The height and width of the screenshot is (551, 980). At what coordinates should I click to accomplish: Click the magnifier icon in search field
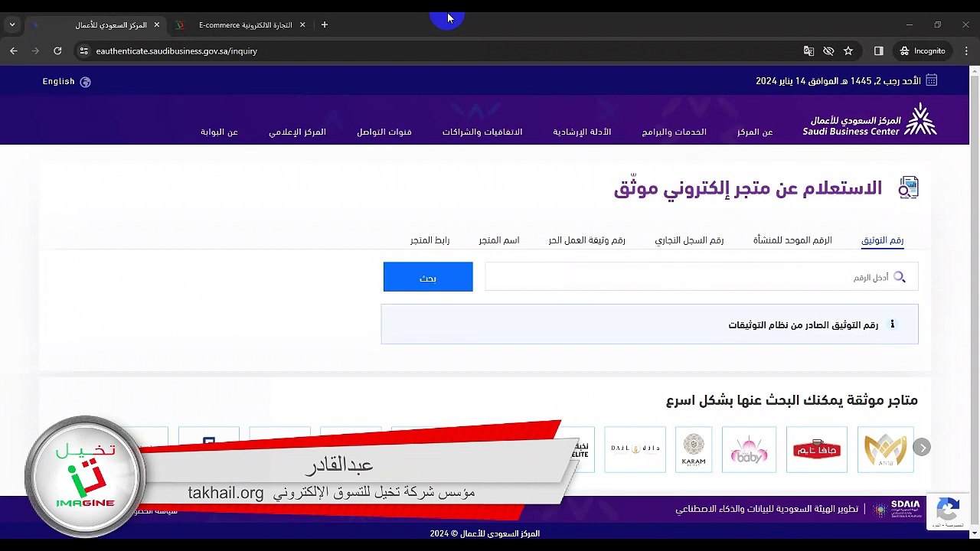click(x=900, y=277)
